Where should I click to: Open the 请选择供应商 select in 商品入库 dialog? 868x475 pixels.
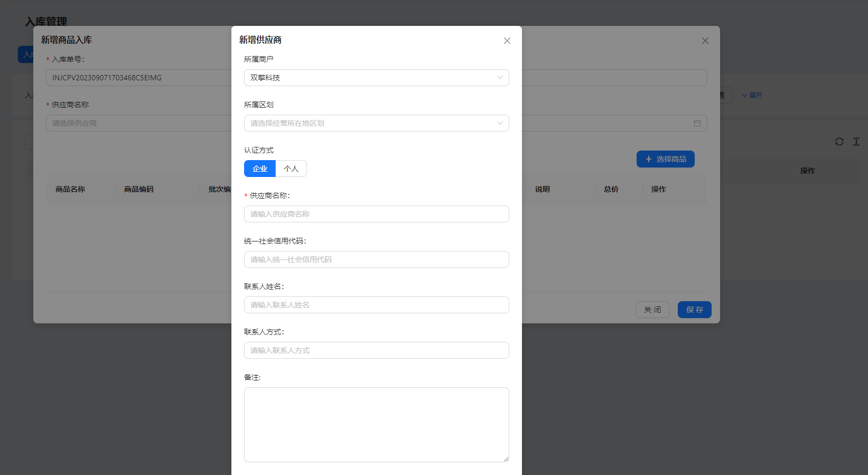[x=139, y=123]
